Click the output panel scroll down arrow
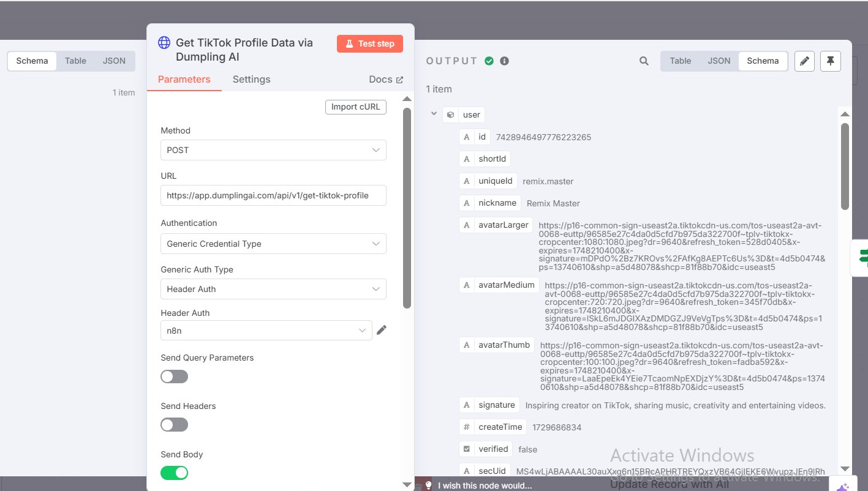This screenshot has height=491, width=868. 845,469
